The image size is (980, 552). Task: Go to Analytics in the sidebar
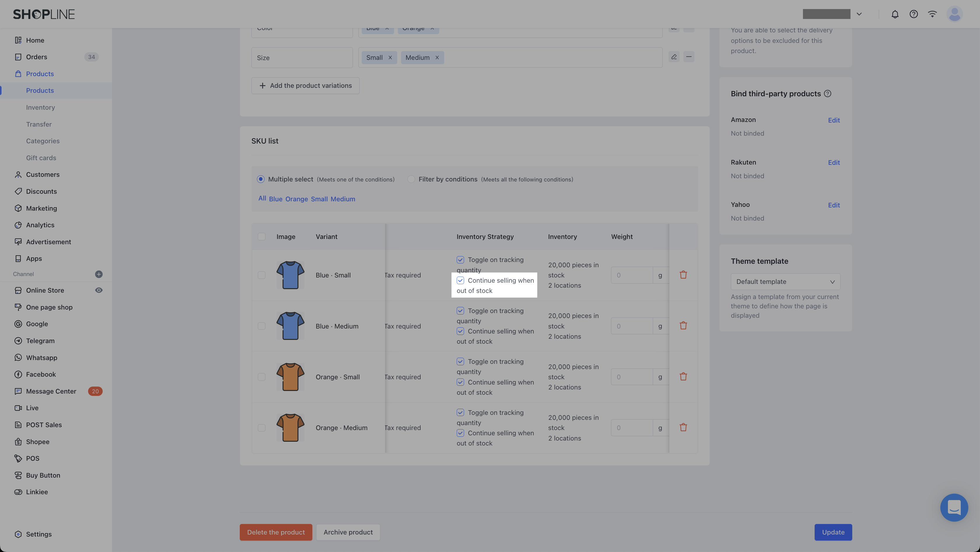tap(40, 225)
